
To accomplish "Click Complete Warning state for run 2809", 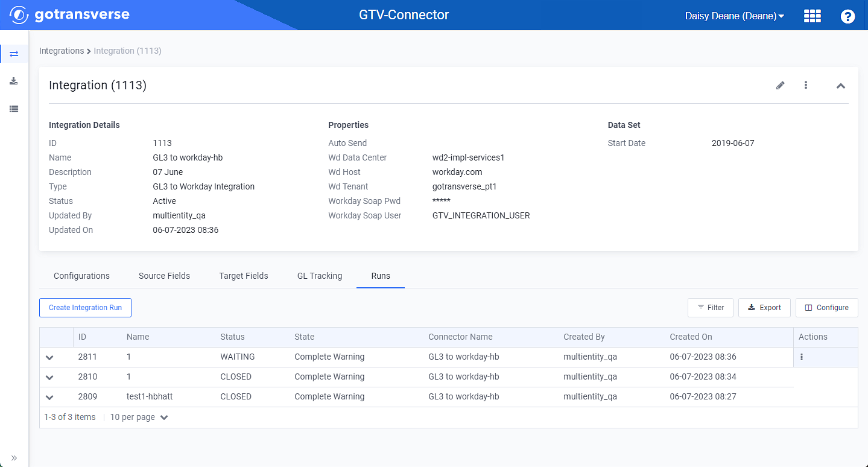I will [329, 396].
